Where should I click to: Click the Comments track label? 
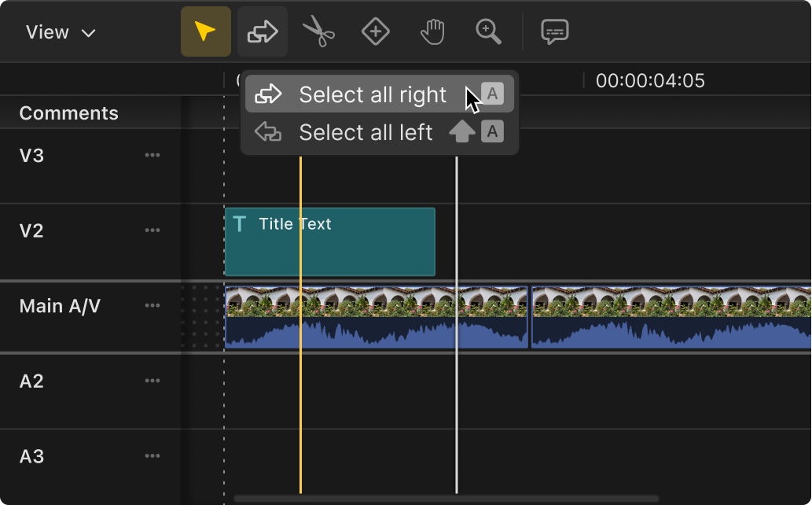[x=69, y=113]
